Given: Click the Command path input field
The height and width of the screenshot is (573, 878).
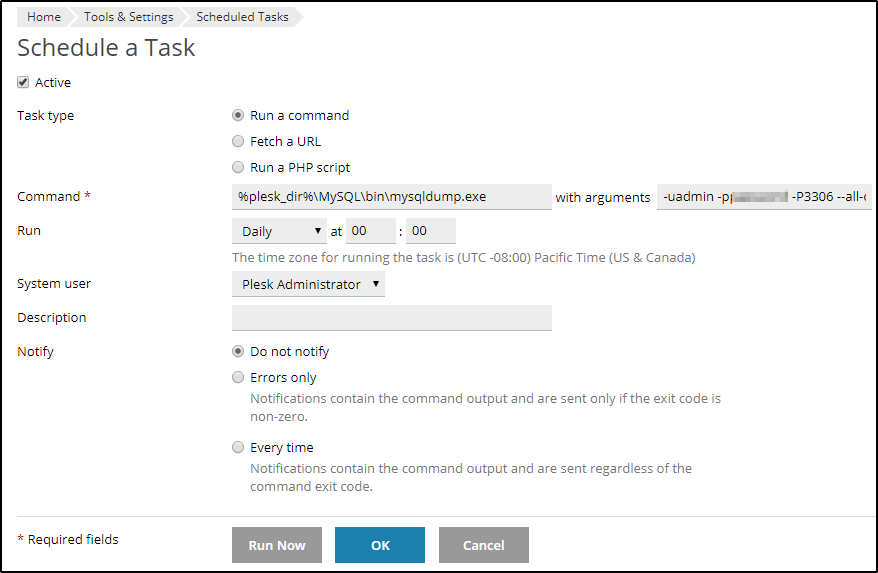Looking at the screenshot, I should tap(391, 197).
